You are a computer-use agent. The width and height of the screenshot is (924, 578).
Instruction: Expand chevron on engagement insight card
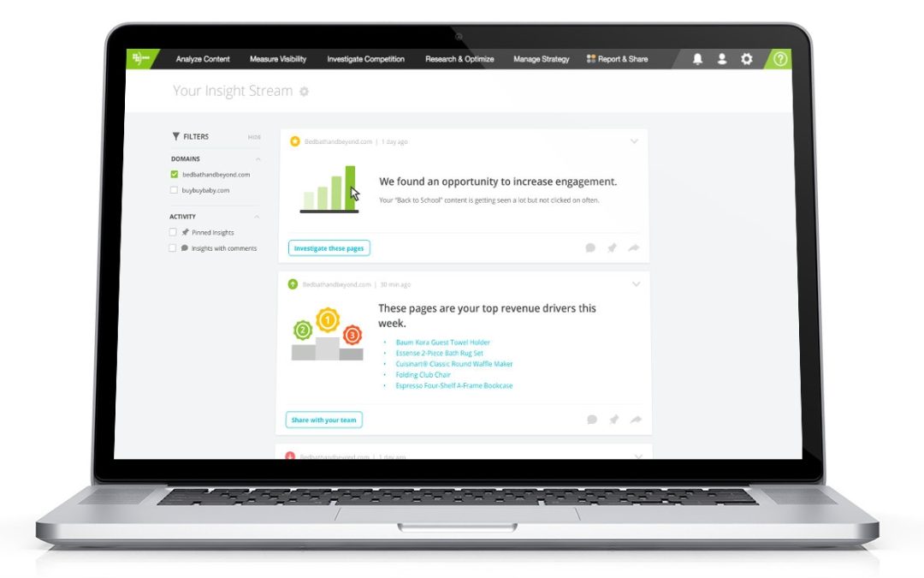634,141
